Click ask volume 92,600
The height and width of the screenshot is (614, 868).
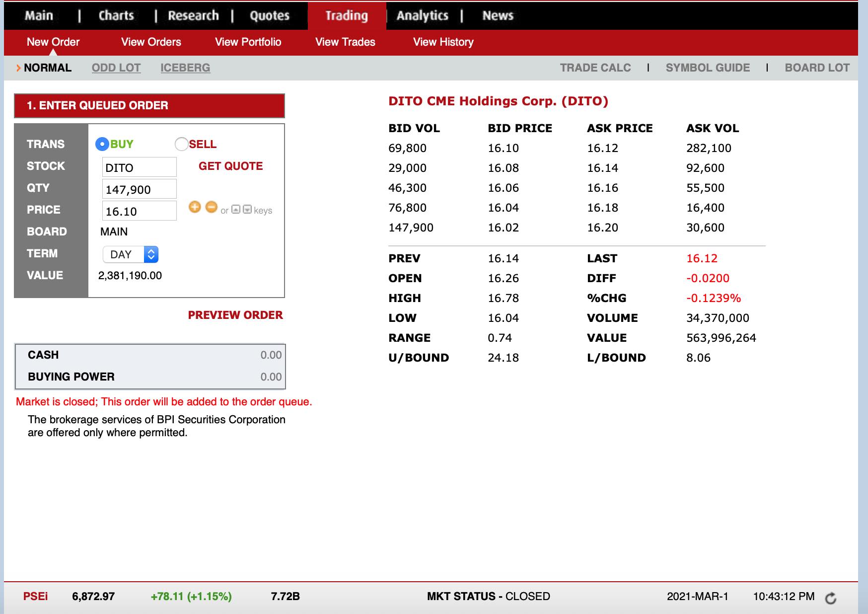pyautogui.click(x=705, y=168)
